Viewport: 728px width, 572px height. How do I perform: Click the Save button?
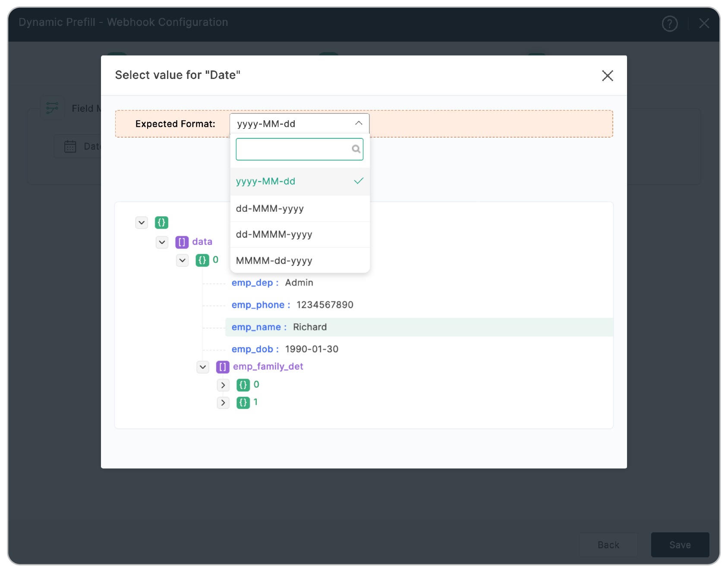pos(680,545)
